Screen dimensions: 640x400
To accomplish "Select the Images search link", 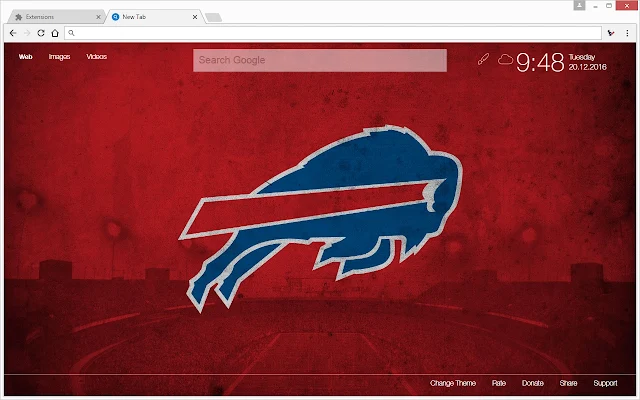I will pyautogui.click(x=59, y=57).
